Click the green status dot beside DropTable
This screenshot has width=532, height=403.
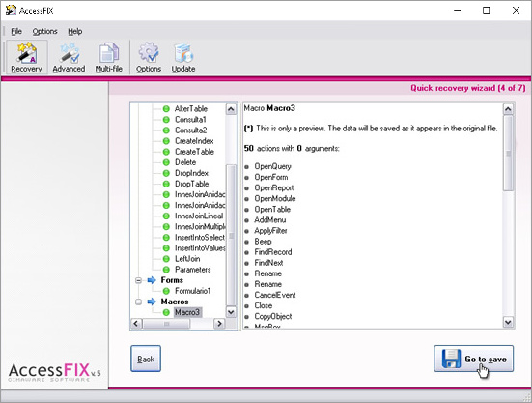[166, 184]
